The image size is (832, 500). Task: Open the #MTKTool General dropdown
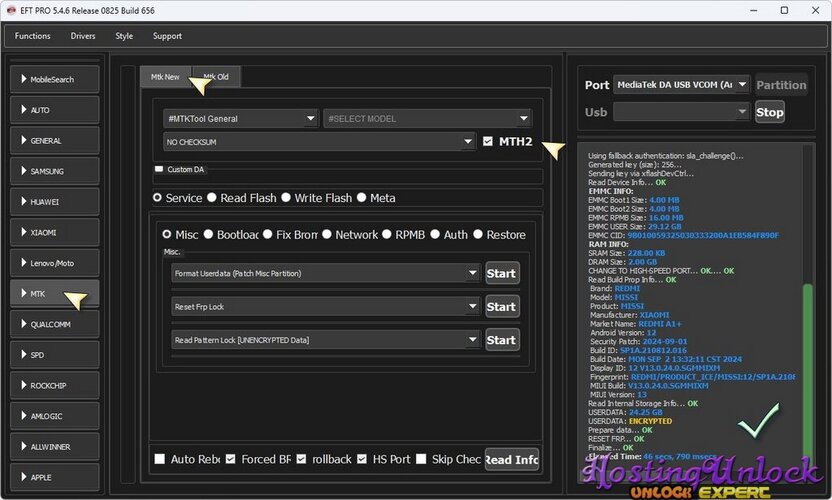point(241,118)
